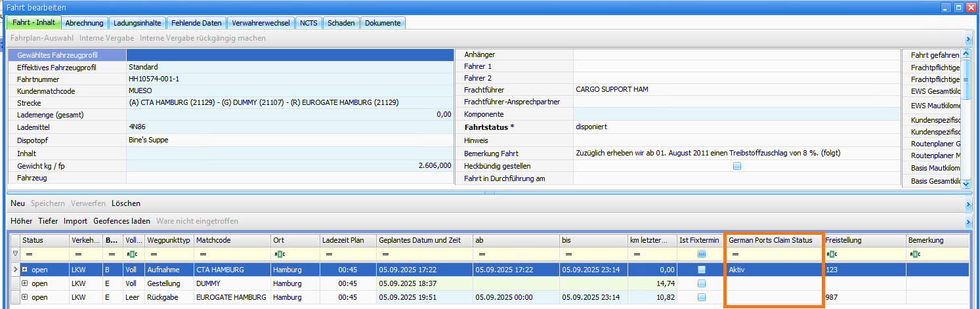Toggle the Heckbündig gestellen checkbox

[x=737, y=167]
